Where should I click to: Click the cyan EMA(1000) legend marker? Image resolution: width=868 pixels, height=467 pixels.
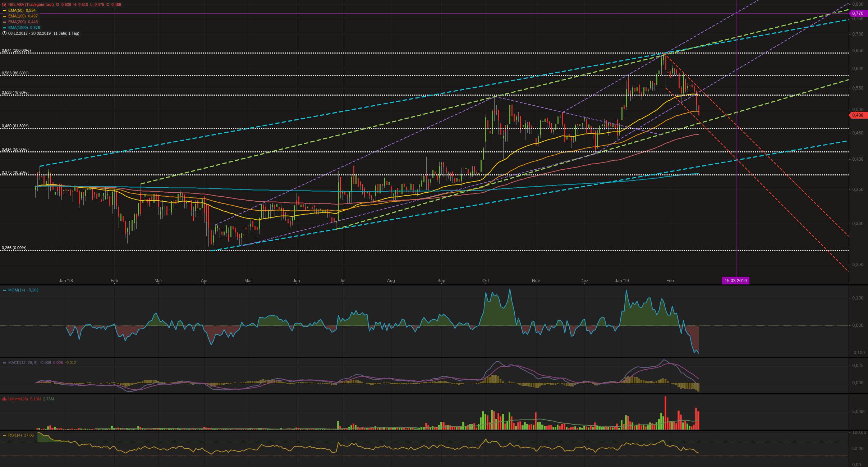click(4, 28)
